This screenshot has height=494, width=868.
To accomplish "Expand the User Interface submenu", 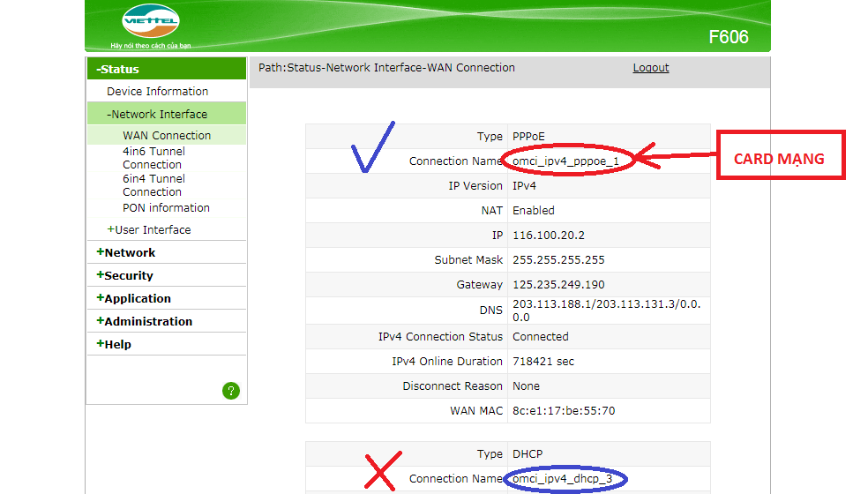I will point(148,230).
